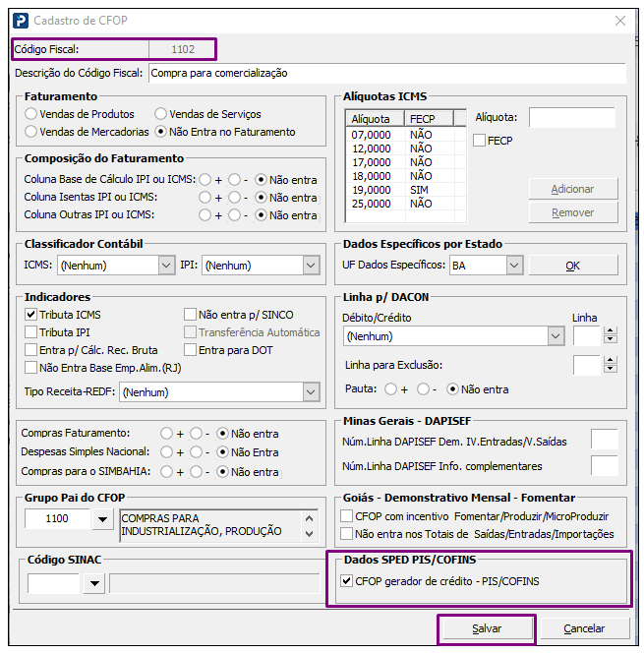The height and width of the screenshot is (654, 644).
Task: Click the Alíquota input field
Action: (572, 117)
